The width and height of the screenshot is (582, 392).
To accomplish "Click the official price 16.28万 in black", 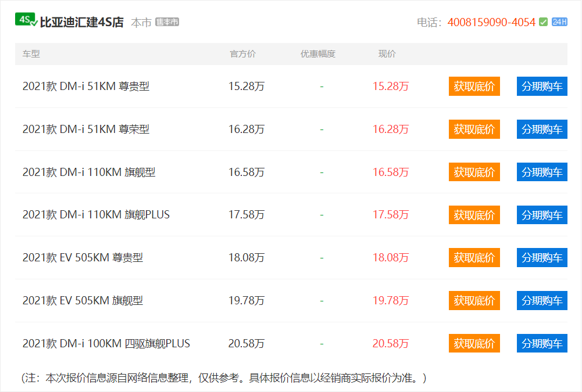I will [247, 130].
